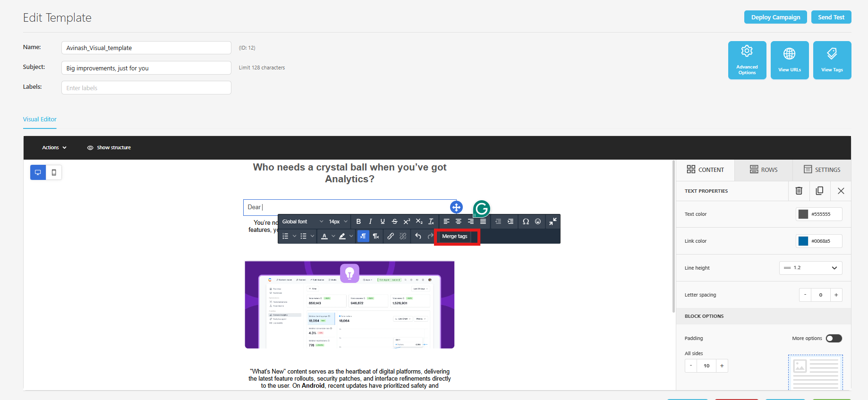Open the Actions dropdown menu

click(54, 147)
